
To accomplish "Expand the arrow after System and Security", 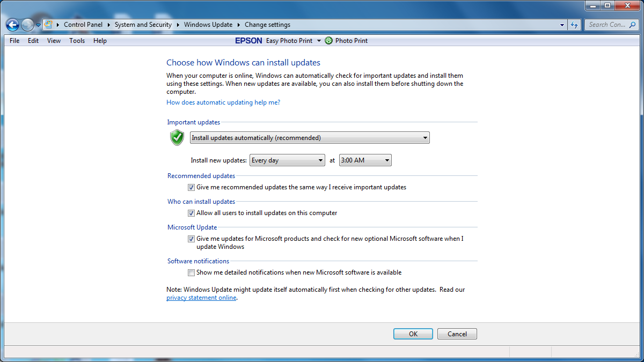I will point(178,25).
